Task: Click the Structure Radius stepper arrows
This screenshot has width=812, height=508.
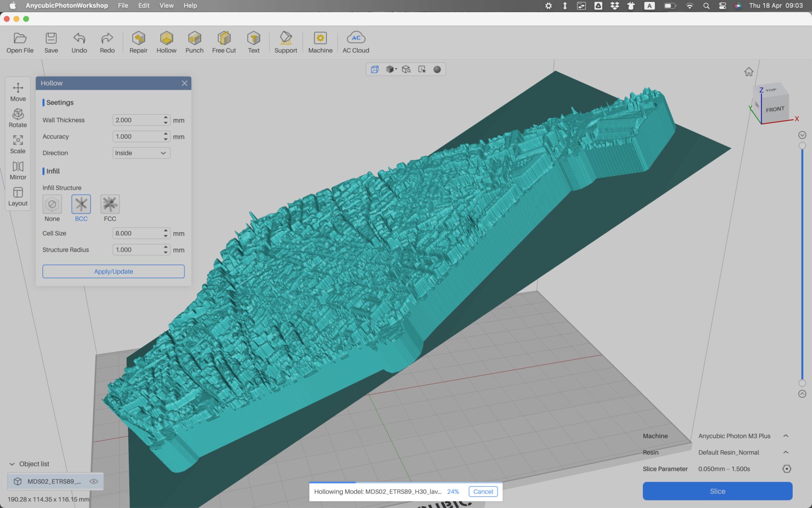Action: pos(166,250)
